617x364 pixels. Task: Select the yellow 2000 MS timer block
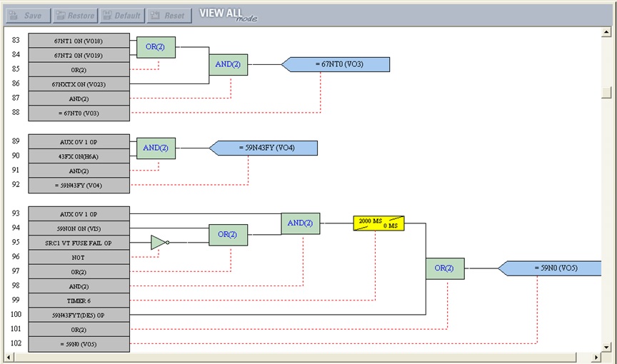point(378,223)
